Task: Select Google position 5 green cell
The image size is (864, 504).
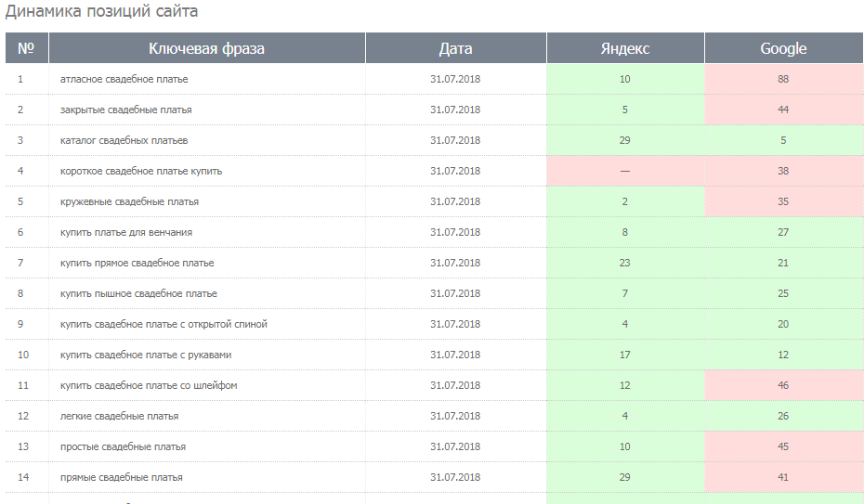Action: pos(783,140)
